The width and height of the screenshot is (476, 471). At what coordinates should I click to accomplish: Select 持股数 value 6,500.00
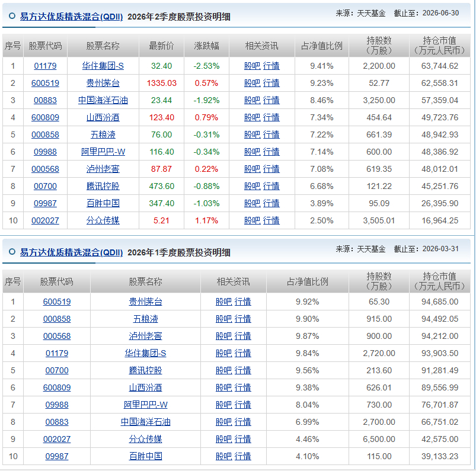(379, 439)
